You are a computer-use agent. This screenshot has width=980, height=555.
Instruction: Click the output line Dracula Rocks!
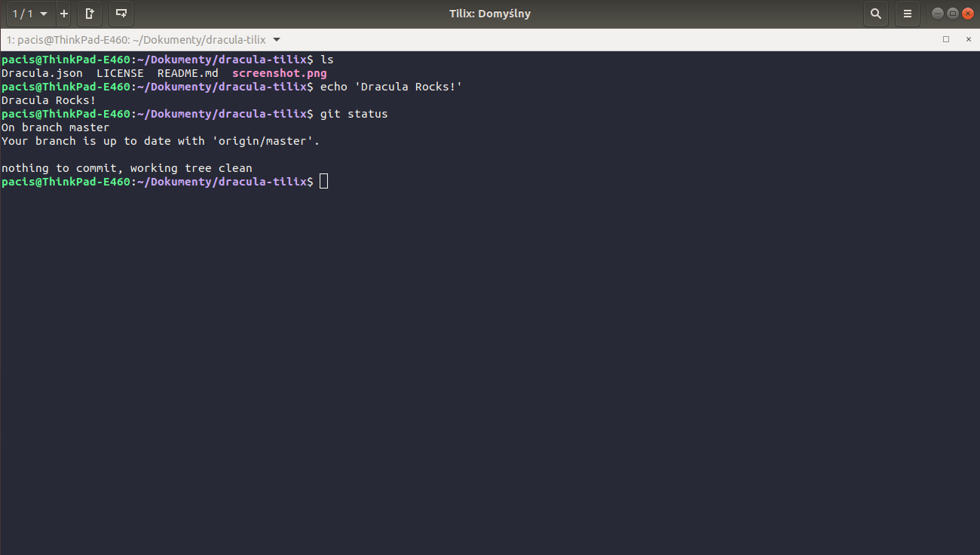click(49, 100)
